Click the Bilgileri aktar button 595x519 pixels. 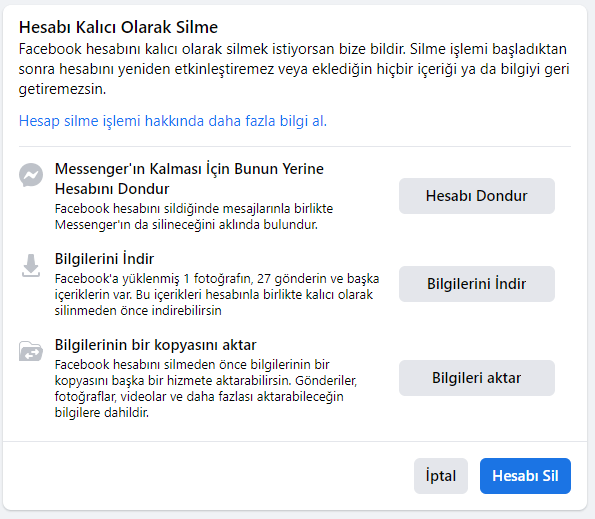[477, 378]
